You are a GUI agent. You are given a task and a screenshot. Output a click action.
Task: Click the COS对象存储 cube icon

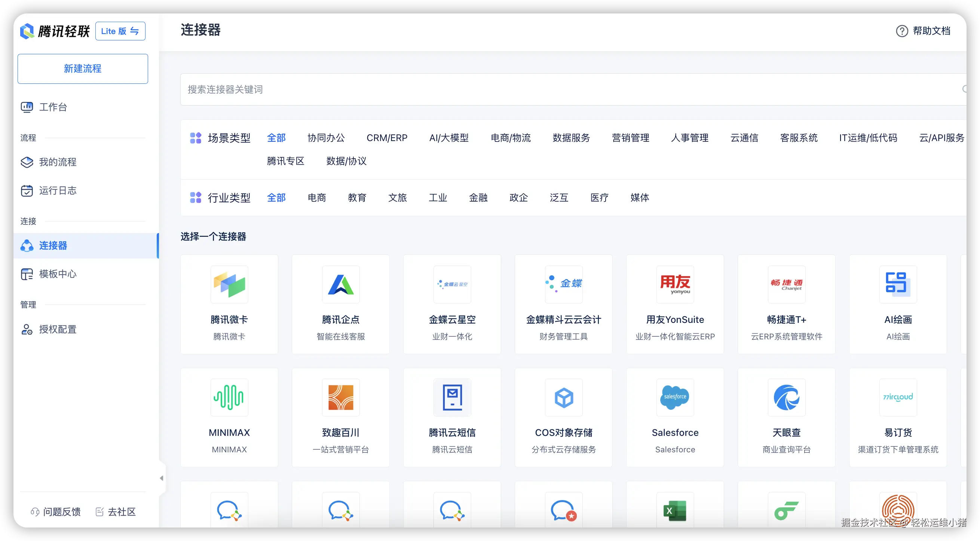[x=563, y=397]
